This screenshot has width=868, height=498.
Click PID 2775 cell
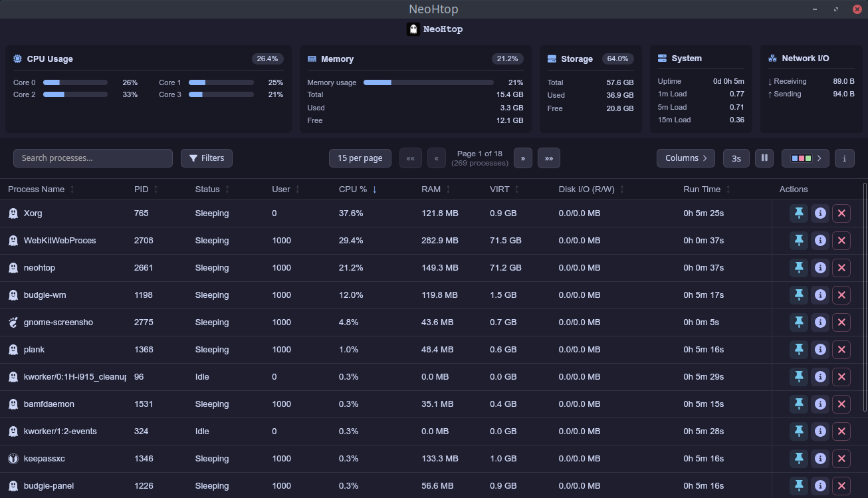pyautogui.click(x=144, y=322)
